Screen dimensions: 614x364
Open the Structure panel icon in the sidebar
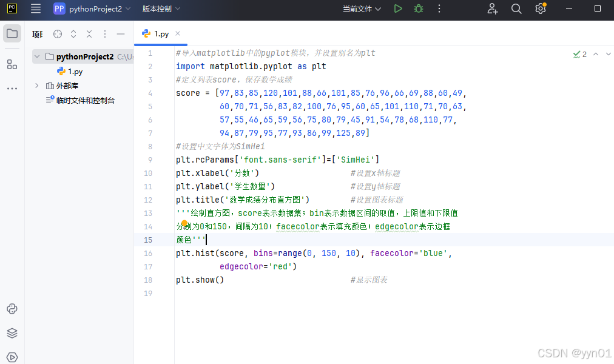pyautogui.click(x=12, y=64)
